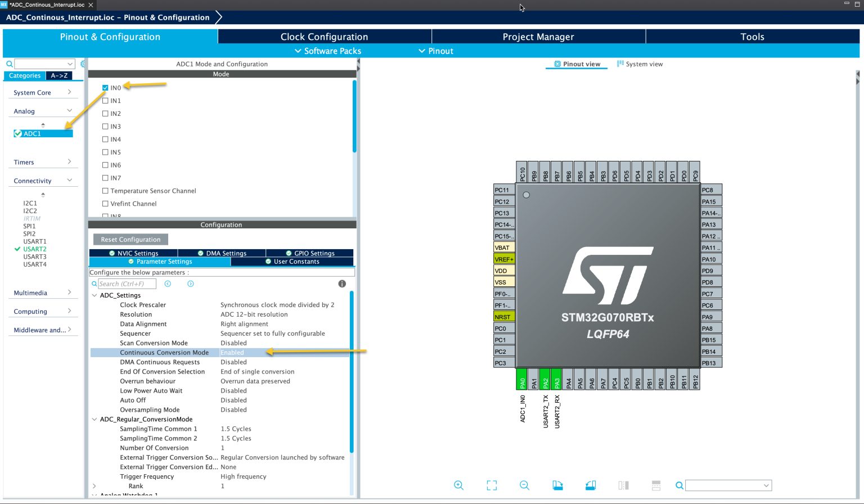The width and height of the screenshot is (864, 504).
Task: Click the Reset Configuration button
Action: point(130,239)
